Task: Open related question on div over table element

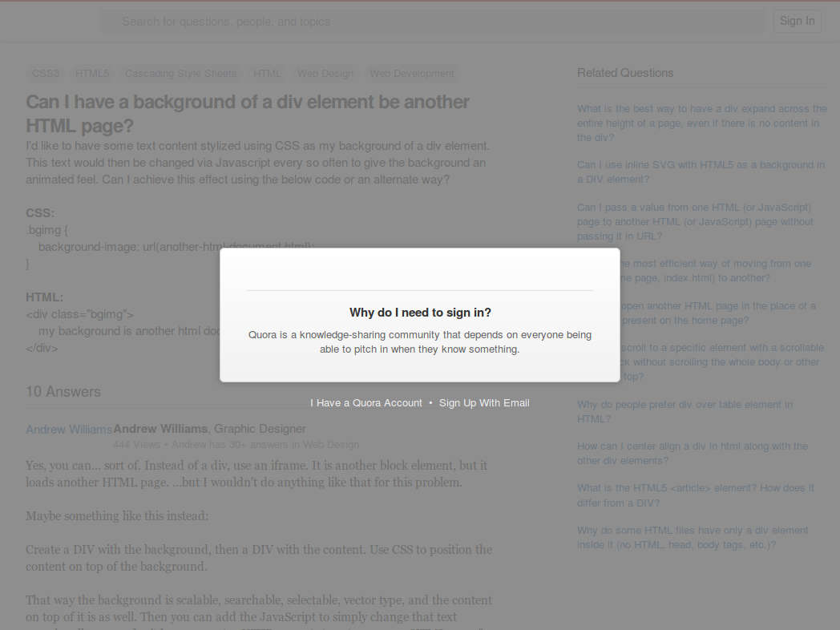Action: (x=685, y=411)
